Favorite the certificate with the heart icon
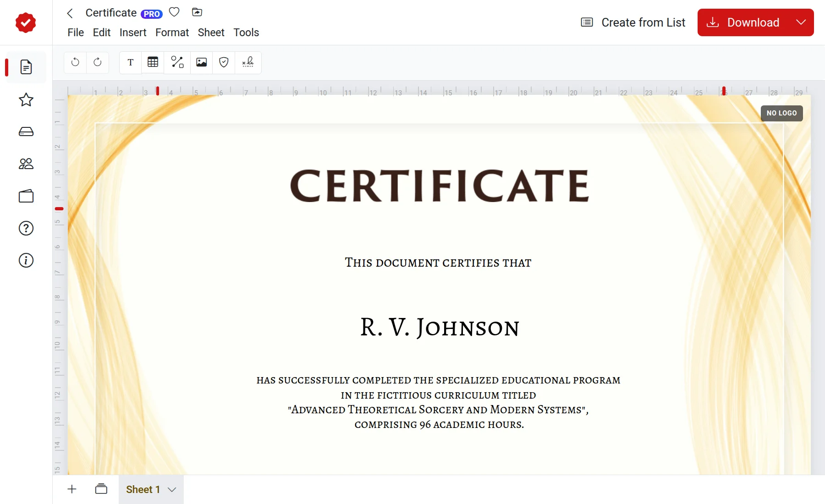The height and width of the screenshot is (504, 825). click(174, 12)
